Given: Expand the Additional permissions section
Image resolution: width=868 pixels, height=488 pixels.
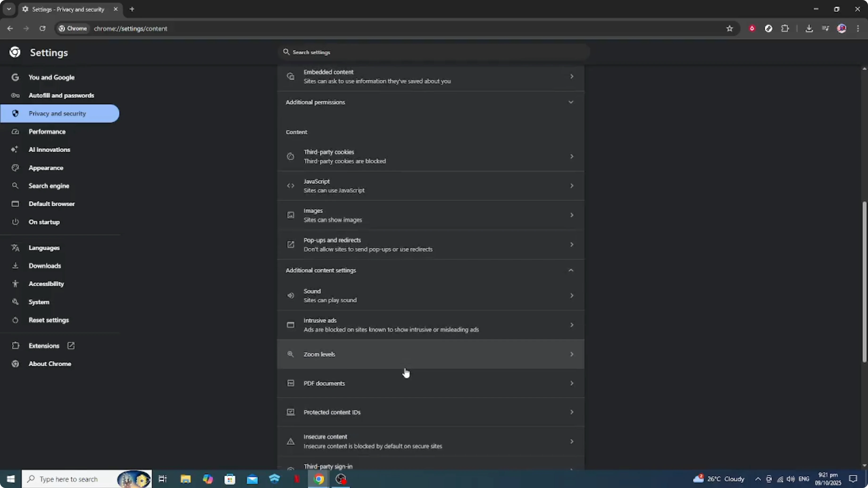Looking at the screenshot, I should (571, 102).
